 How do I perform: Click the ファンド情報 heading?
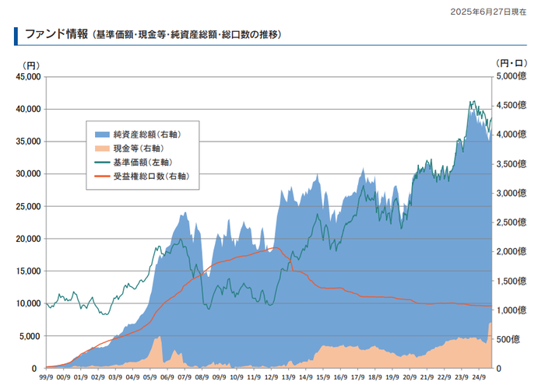pos(56,34)
